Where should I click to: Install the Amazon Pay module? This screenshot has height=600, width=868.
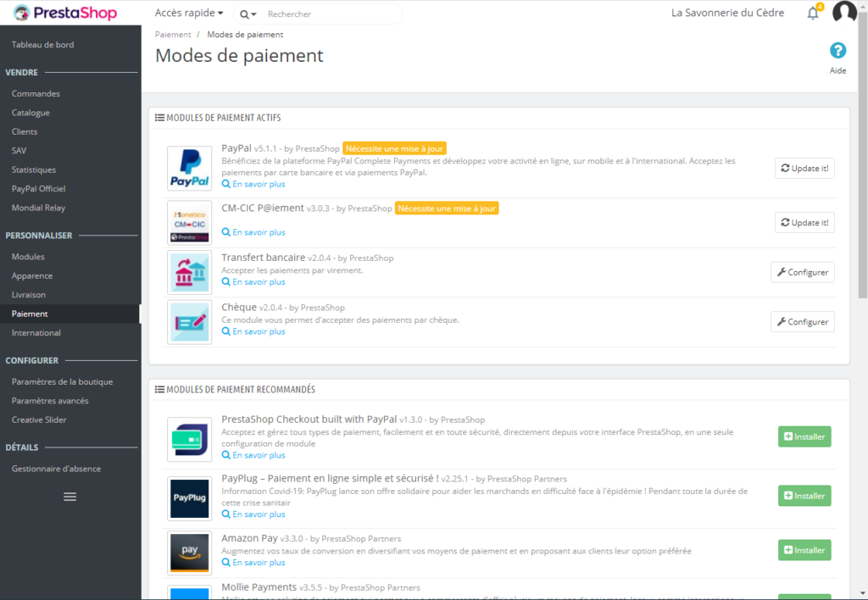click(x=804, y=550)
